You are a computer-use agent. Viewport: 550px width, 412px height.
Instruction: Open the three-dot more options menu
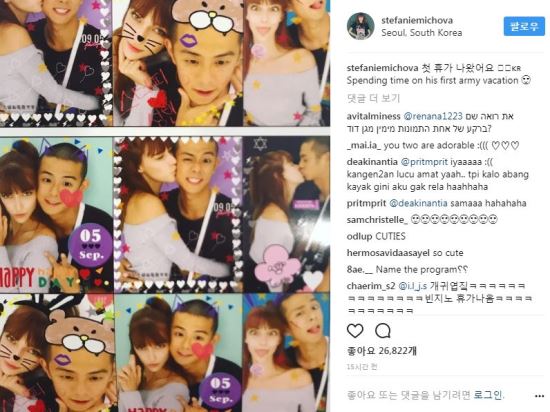(539, 396)
